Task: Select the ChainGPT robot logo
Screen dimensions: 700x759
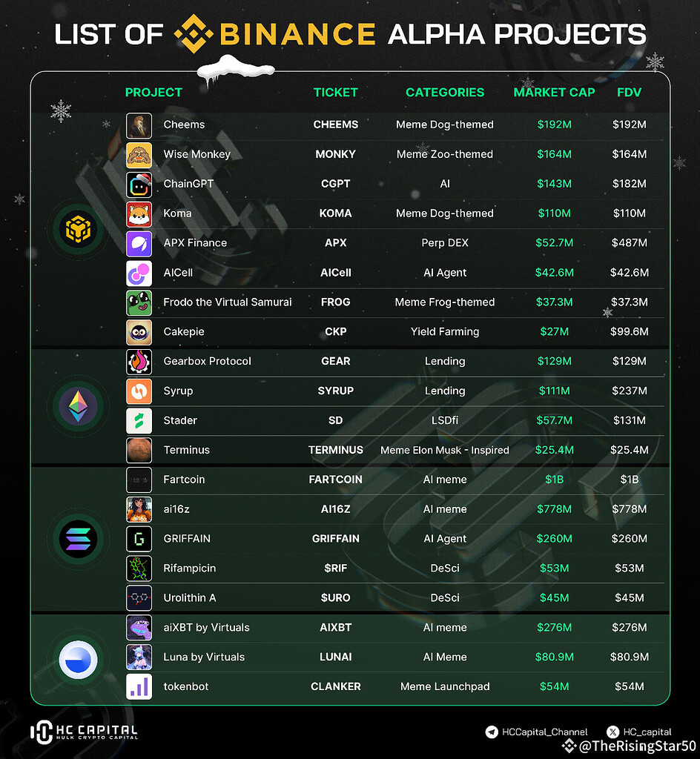Action: [x=139, y=185]
